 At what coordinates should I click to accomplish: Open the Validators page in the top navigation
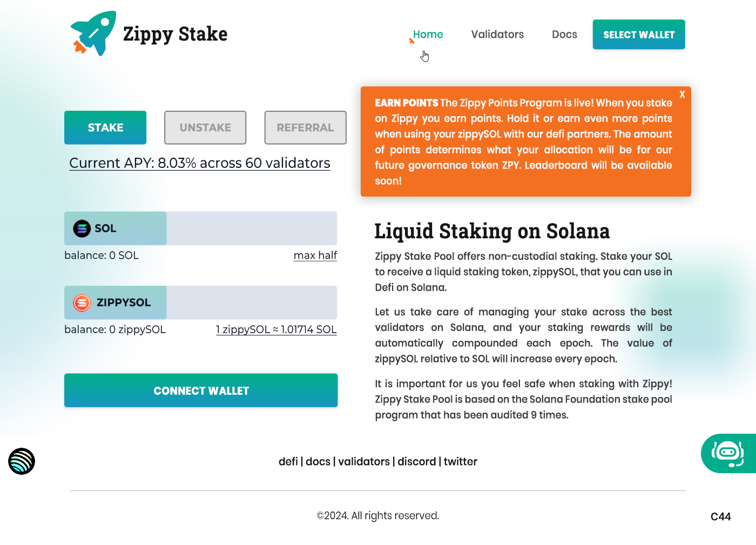click(497, 35)
